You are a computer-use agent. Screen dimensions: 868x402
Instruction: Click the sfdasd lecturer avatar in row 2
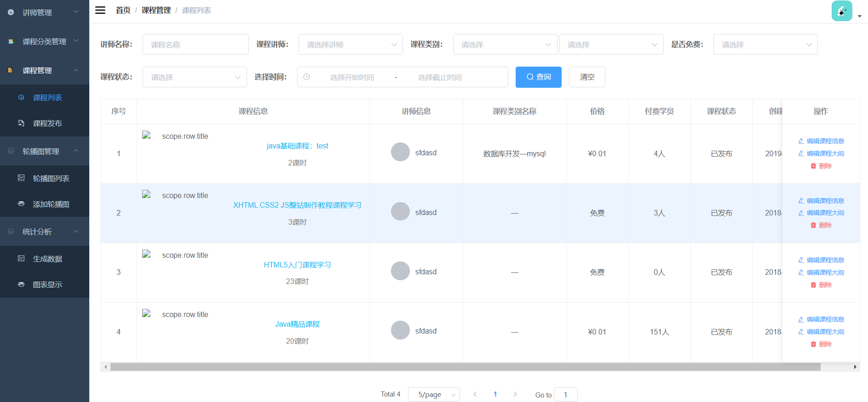coord(400,211)
